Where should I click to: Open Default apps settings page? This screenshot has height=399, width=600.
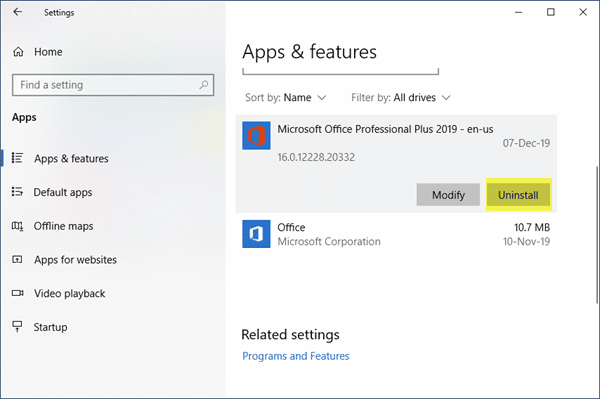[63, 192]
